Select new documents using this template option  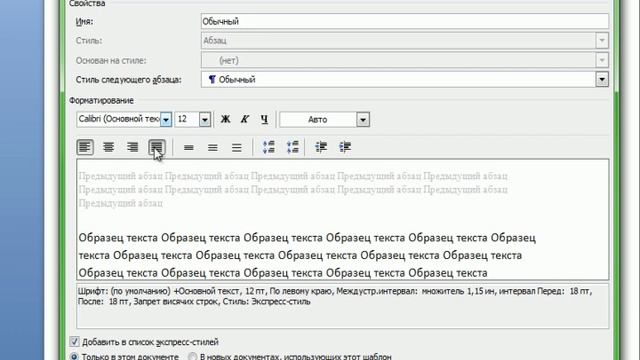192,356
